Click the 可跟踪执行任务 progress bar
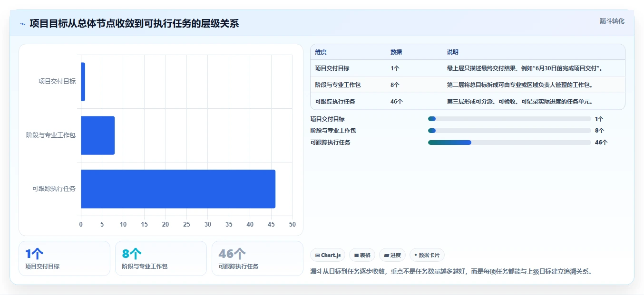This screenshot has width=644, height=295. click(x=509, y=143)
